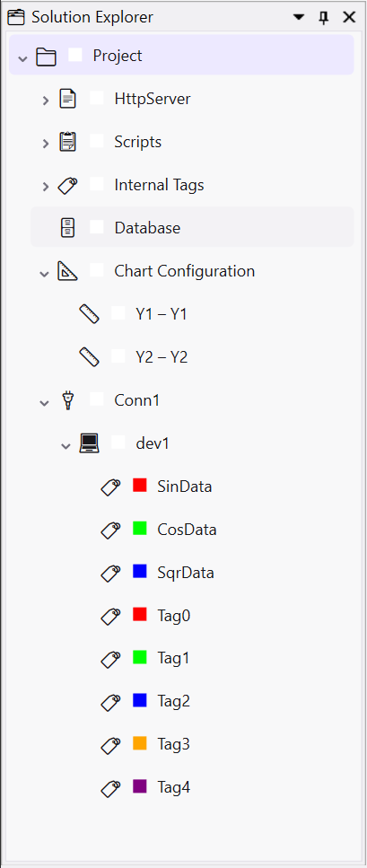Click the Database cabinet icon

click(x=67, y=228)
